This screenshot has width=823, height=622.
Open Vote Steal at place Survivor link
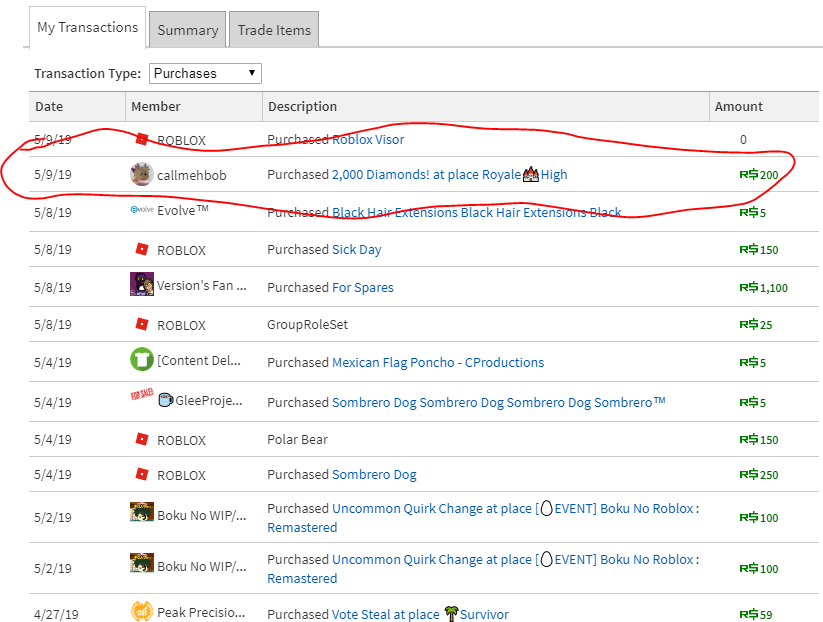(420, 614)
